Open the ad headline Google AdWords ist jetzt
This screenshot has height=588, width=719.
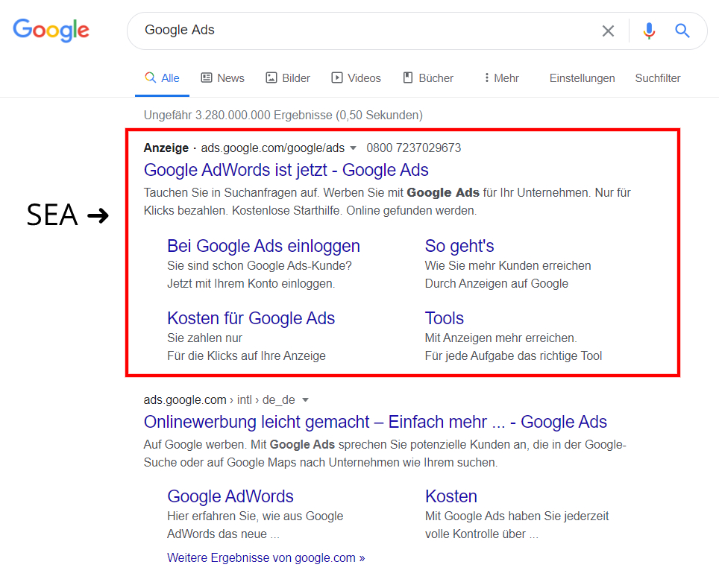[286, 170]
